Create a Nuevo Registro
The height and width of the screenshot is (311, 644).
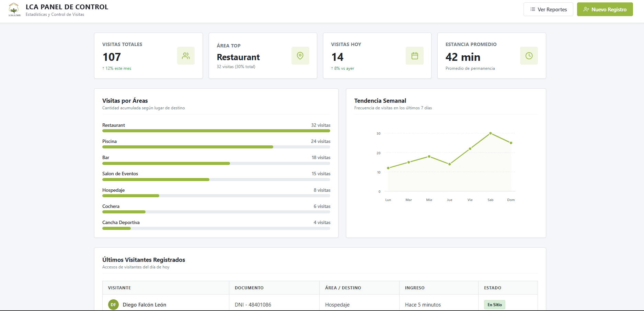tap(605, 9)
